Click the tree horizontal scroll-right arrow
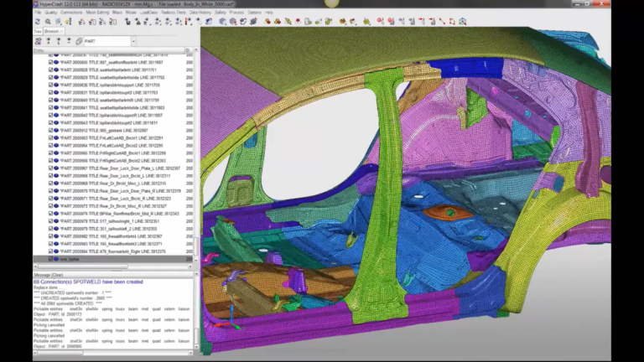The height and width of the screenshot is (362, 644). coord(190,266)
